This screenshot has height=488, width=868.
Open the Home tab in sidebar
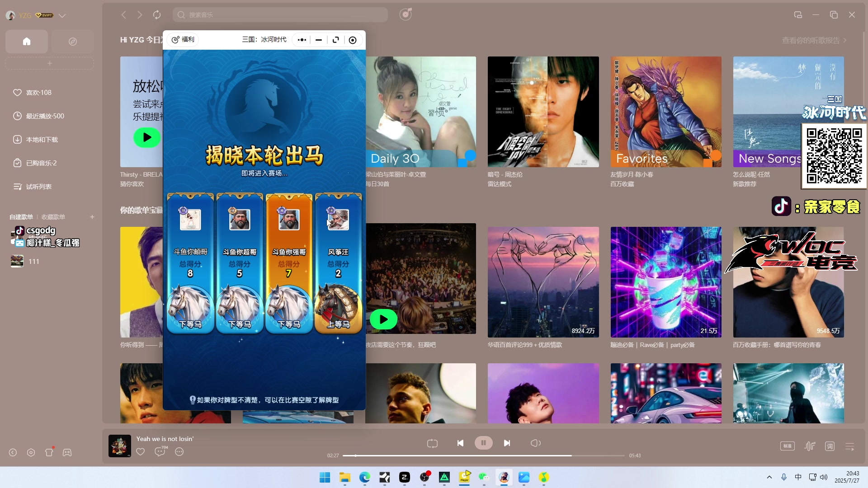click(27, 42)
